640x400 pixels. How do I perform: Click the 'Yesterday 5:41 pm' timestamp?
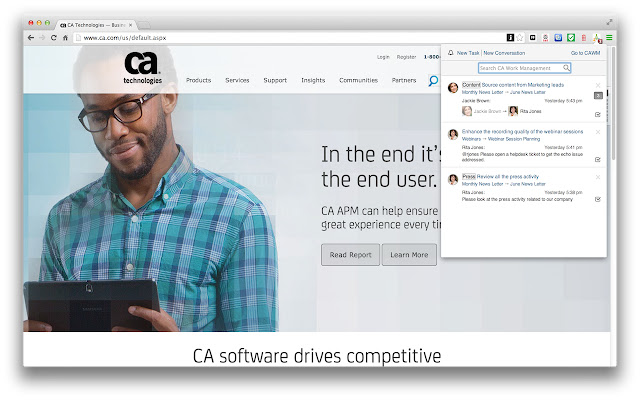[x=563, y=147]
